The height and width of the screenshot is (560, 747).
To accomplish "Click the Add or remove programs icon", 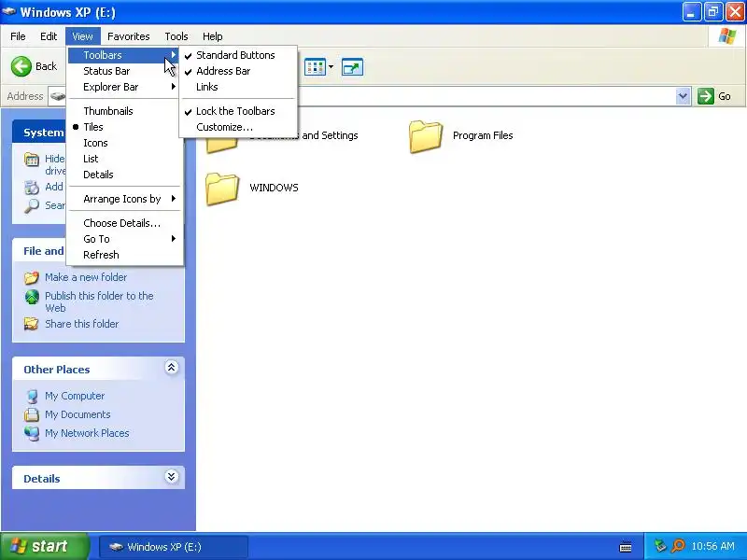I will 32,188.
